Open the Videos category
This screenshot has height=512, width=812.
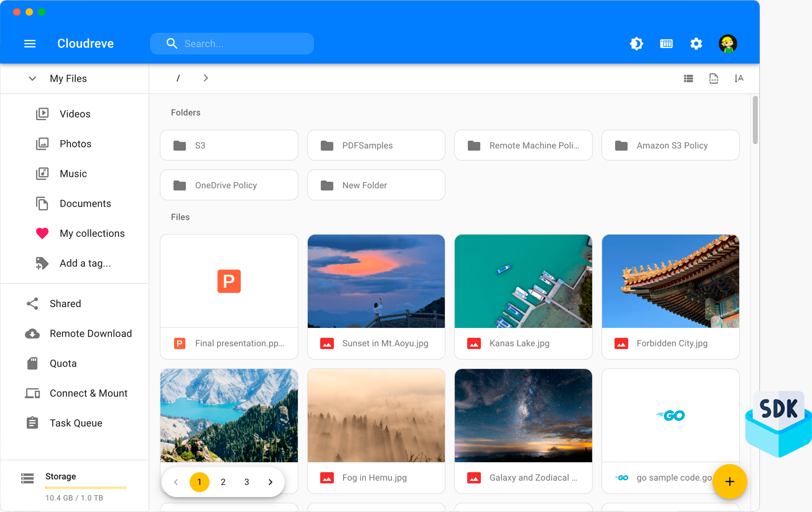[x=74, y=114]
